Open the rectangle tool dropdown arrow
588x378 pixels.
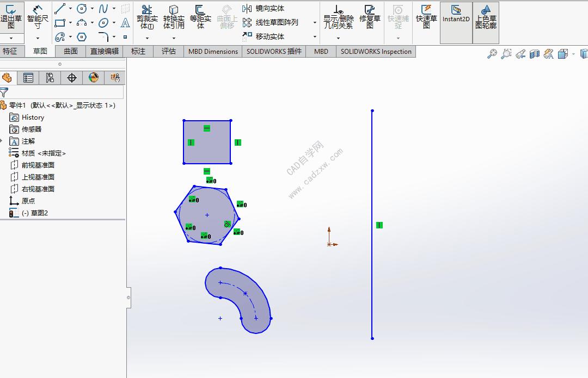70,23
